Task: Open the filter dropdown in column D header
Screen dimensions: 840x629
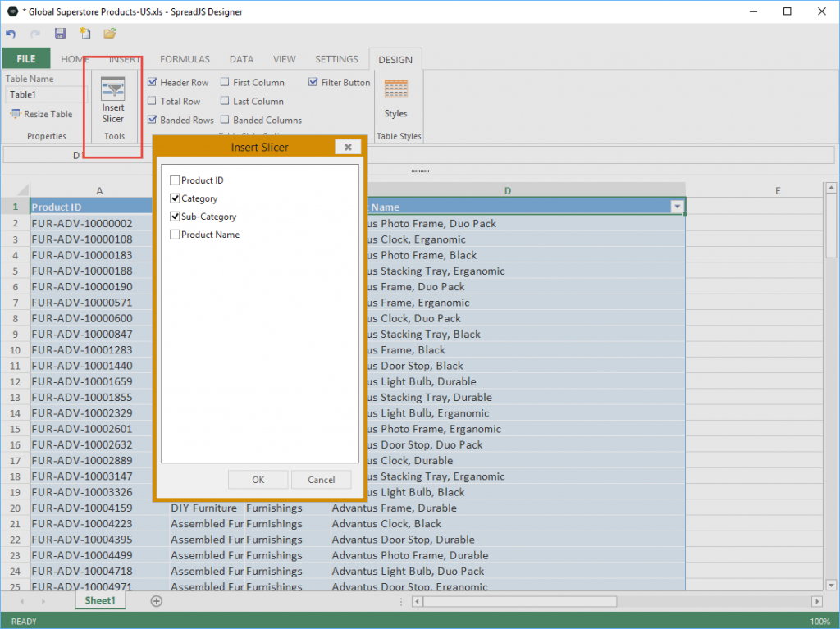Action: 677,207
